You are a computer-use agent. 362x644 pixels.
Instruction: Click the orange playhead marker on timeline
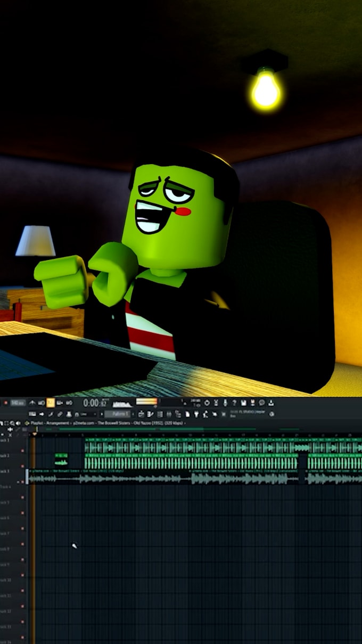[x=35, y=434]
